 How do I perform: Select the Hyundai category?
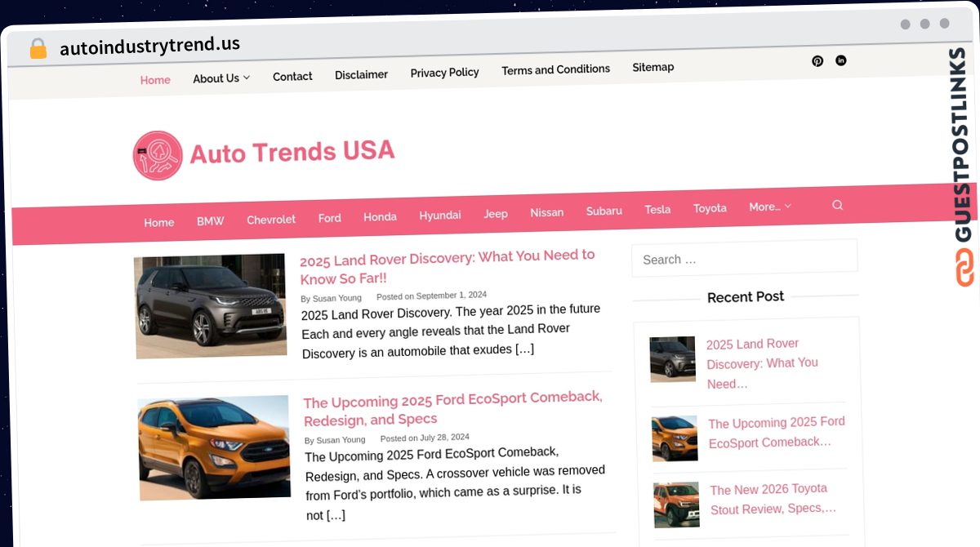[x=440, y=215]
